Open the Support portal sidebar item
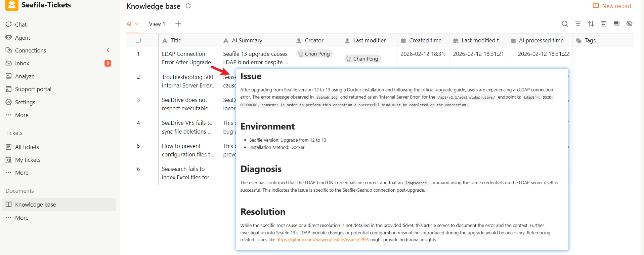 pos(33,89)
